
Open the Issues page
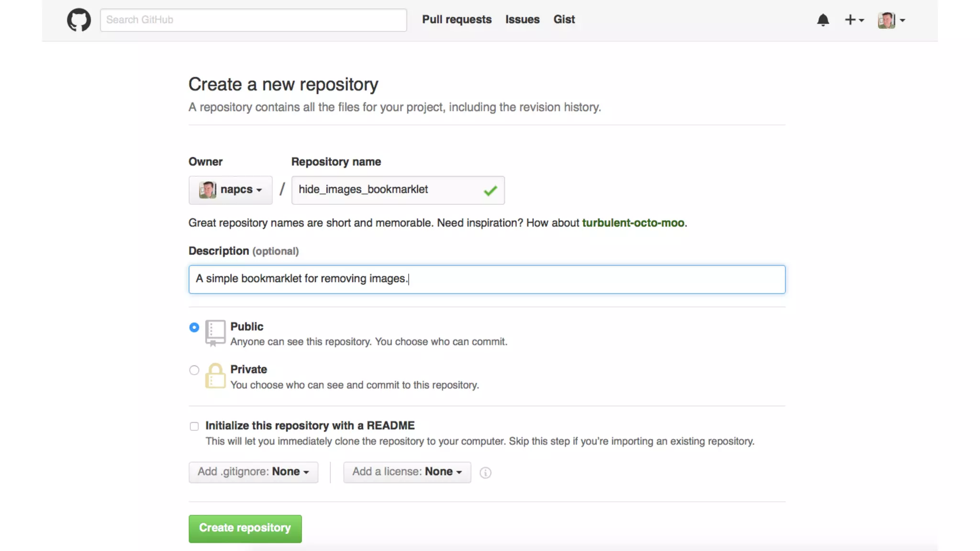coord(522,20)
